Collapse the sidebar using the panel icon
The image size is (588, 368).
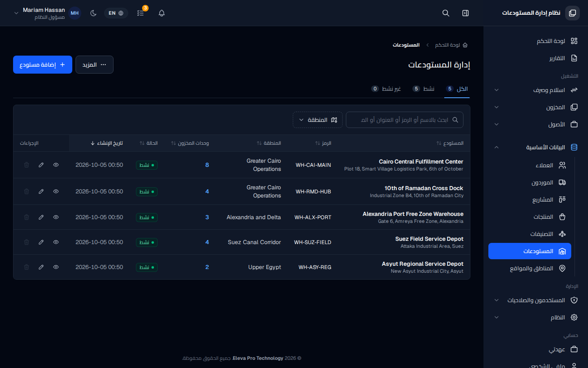coord(465,13)
